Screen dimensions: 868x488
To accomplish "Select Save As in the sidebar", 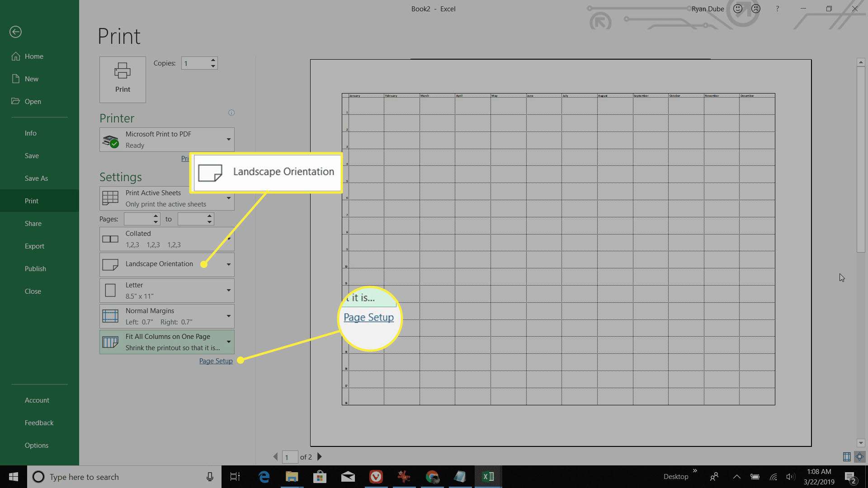I will (x=39, y=178).
